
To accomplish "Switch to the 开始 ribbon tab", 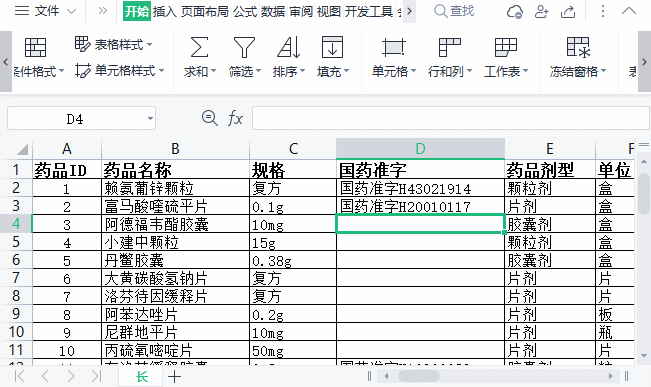I will pos(137,11).
